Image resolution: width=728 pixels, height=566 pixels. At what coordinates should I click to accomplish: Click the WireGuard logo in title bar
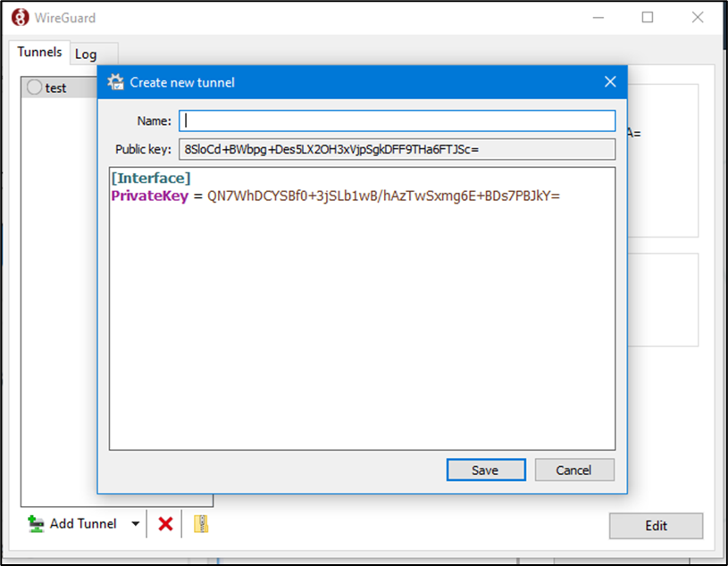(18, 17)
